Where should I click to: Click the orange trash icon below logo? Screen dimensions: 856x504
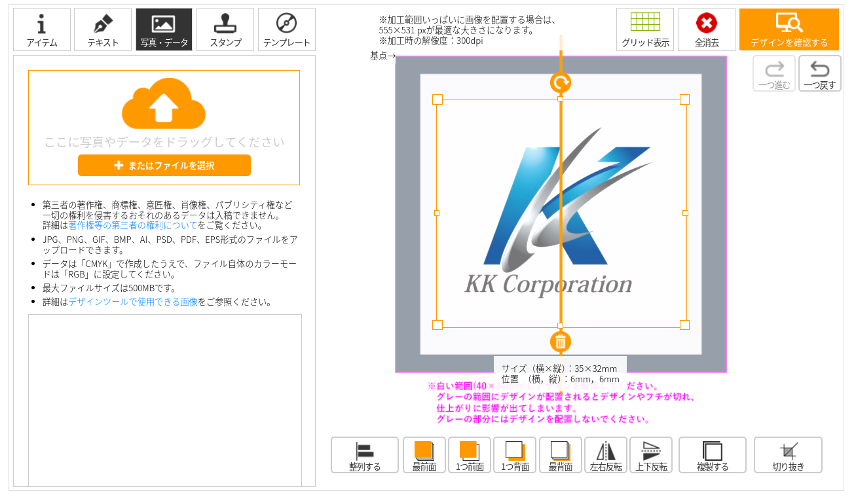click(x=561, y=341)
